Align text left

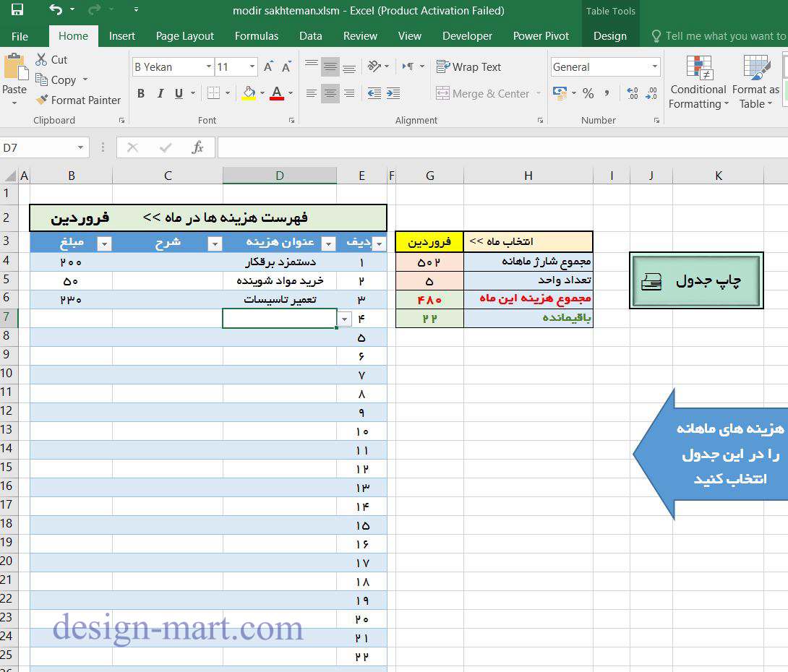click(x=312, y=93)
